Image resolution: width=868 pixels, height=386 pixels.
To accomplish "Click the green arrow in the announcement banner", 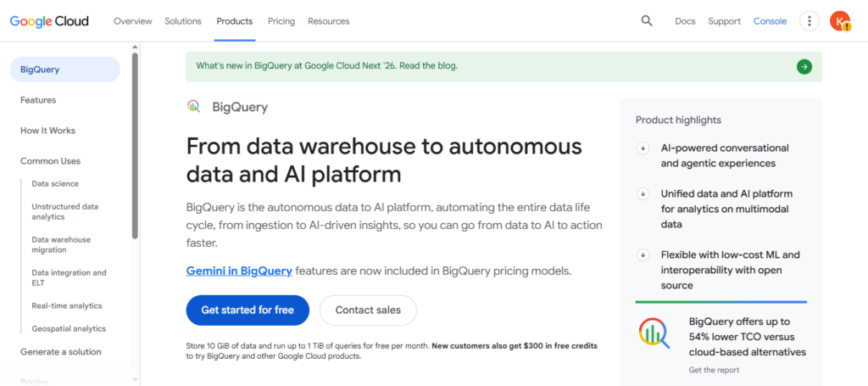I will click(804, 67).
